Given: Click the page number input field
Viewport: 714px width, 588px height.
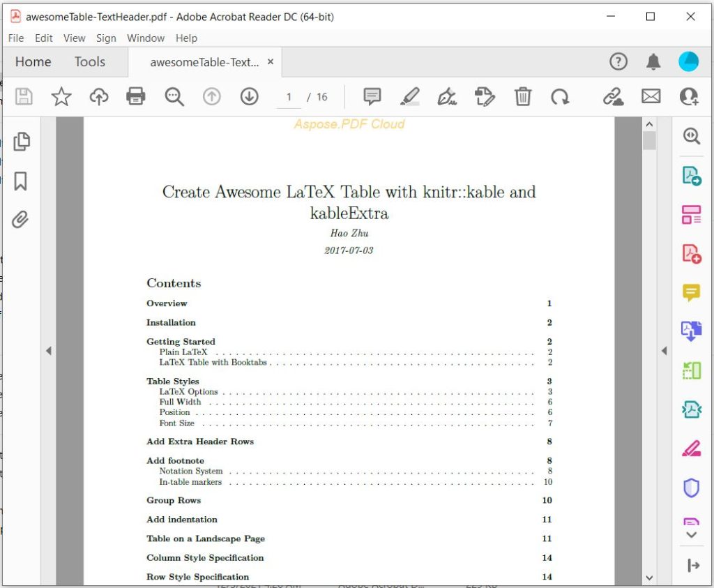Looking at the screenshot, I should (289, 97).
